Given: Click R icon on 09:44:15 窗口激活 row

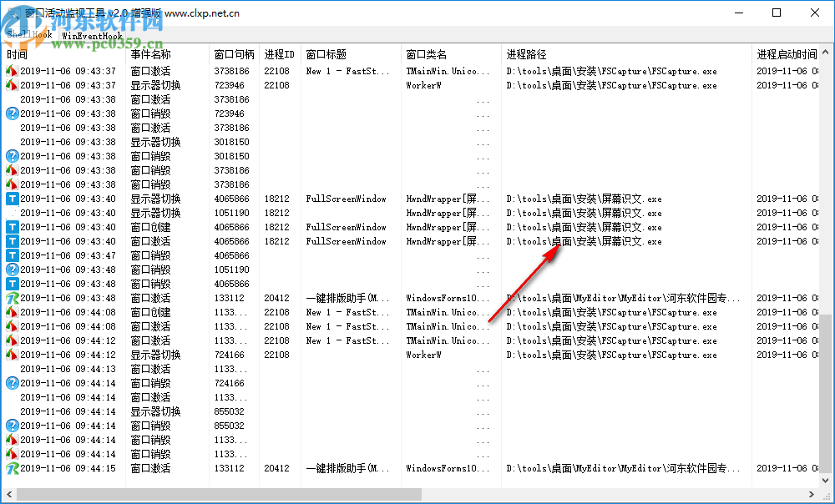Looking at the screenshot, I should [12, 468].
